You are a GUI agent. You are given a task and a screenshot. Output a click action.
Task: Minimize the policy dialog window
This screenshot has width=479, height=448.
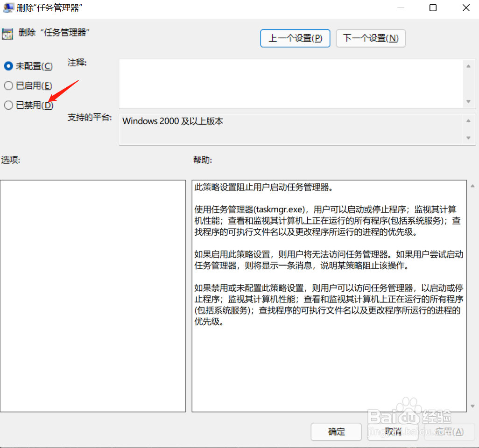pyautogui.click(x=401, y=7)
